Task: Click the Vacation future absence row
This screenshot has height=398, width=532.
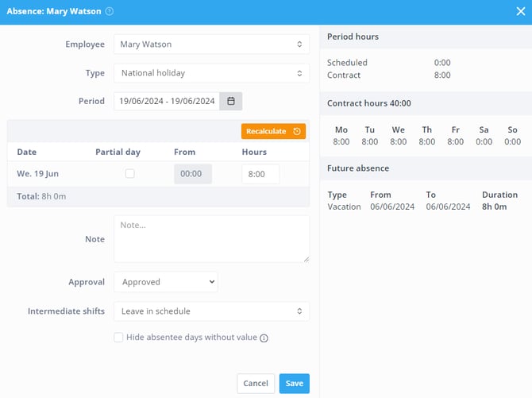Action: pyautogui.click(x=422, y=207)
